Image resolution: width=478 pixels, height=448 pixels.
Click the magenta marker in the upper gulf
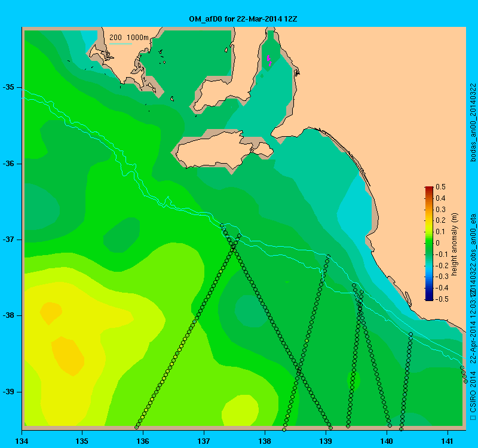tap(269, 60)
